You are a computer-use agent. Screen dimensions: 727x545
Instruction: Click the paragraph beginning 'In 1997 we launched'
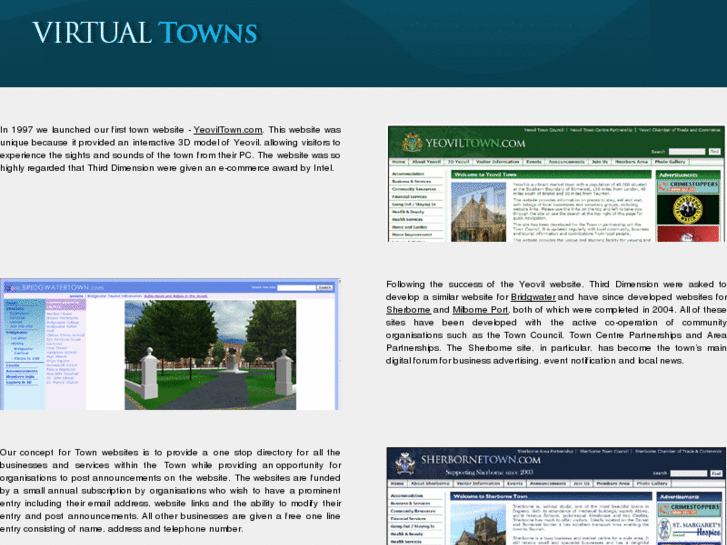pos(170,149)
